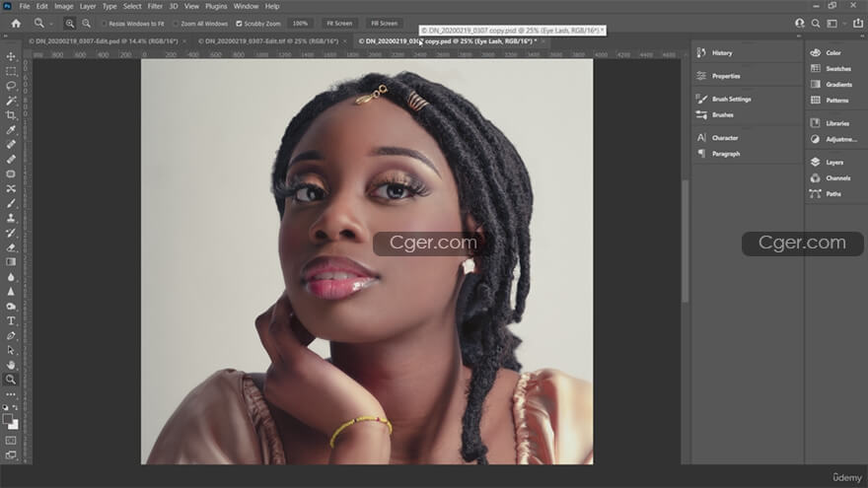The width and height of the screenshot is (868, 488).
Task: Select the Crop tool
Action: pyautogui.click(x=11, y=115)
